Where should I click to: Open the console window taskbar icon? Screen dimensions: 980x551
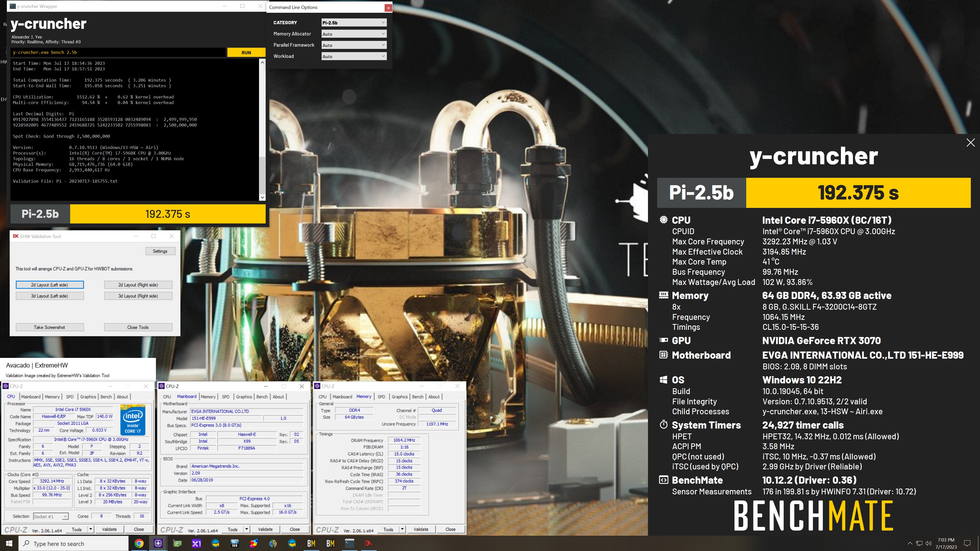click(x=349, y=543)
